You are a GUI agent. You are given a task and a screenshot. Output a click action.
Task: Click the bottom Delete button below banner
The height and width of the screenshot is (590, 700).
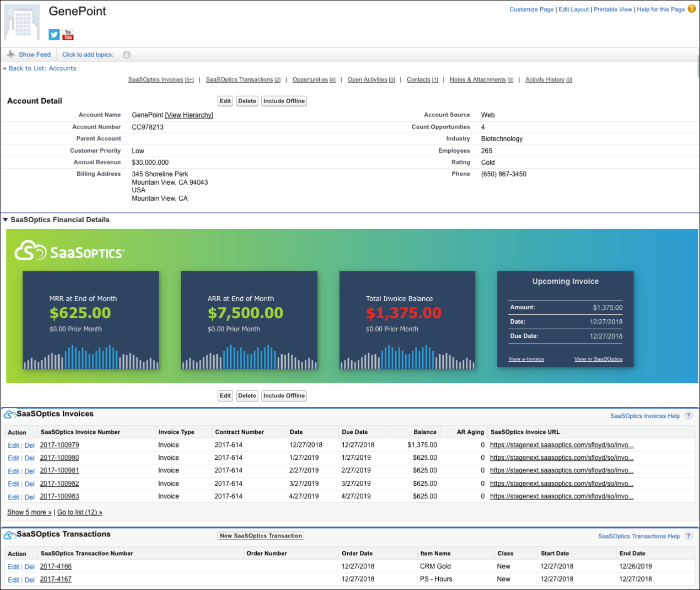pos(247,396)
